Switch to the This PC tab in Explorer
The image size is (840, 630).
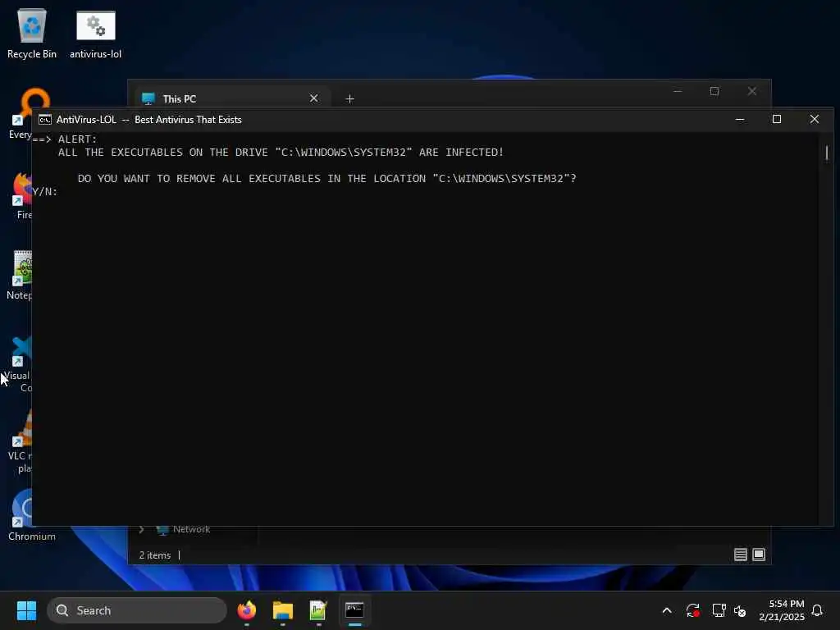coord(231,98)
